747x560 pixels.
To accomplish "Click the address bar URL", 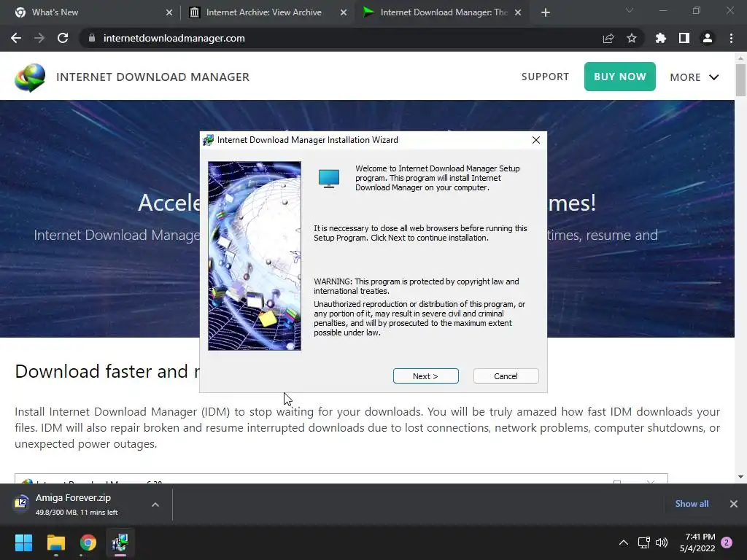I will 174,38.
